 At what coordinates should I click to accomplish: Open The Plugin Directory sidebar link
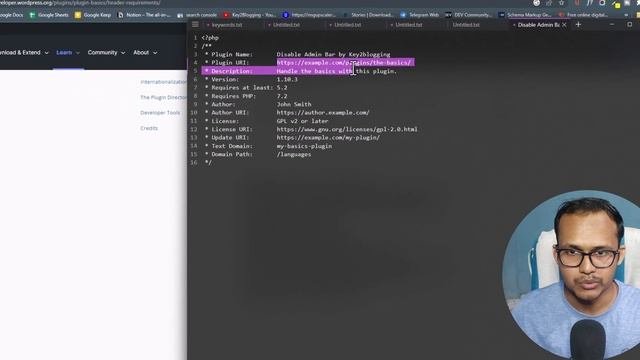[x=163, y=98]
